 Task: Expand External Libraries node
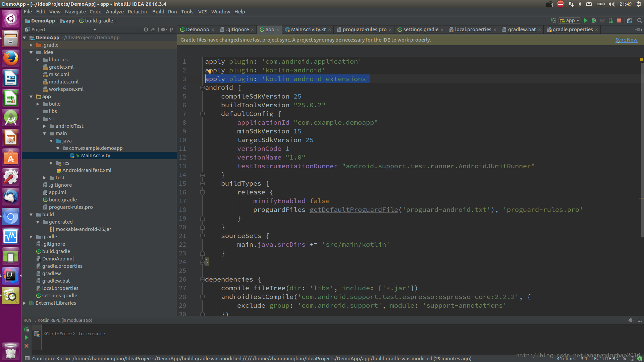[x=24, y=303]
